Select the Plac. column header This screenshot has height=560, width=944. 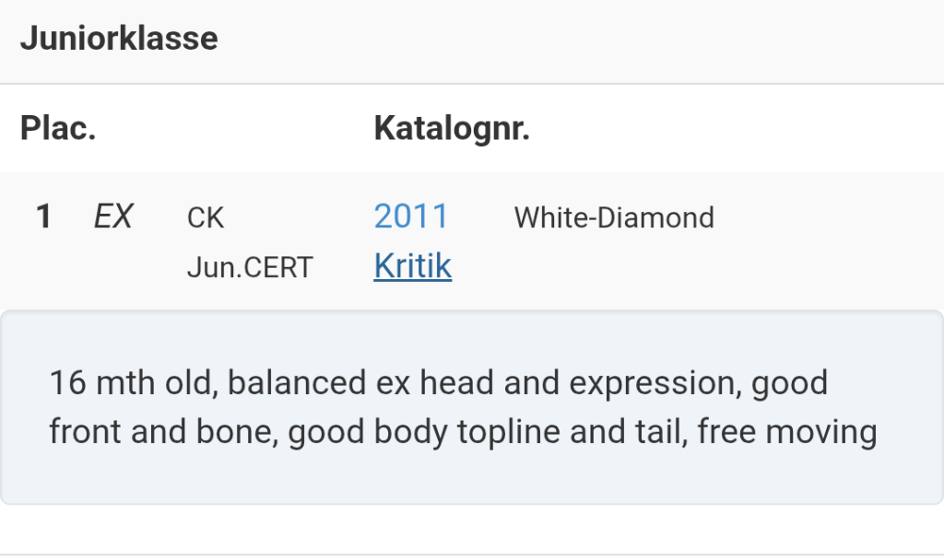point(58,129)
